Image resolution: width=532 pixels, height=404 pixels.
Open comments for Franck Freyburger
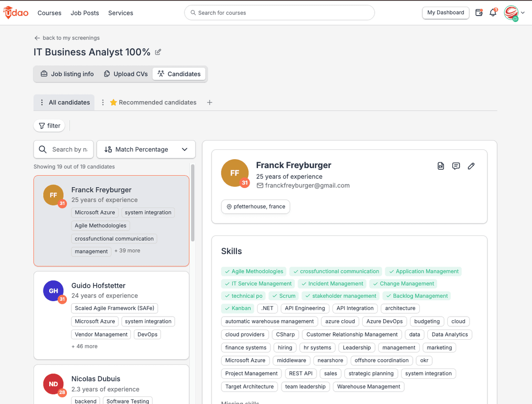456,165
